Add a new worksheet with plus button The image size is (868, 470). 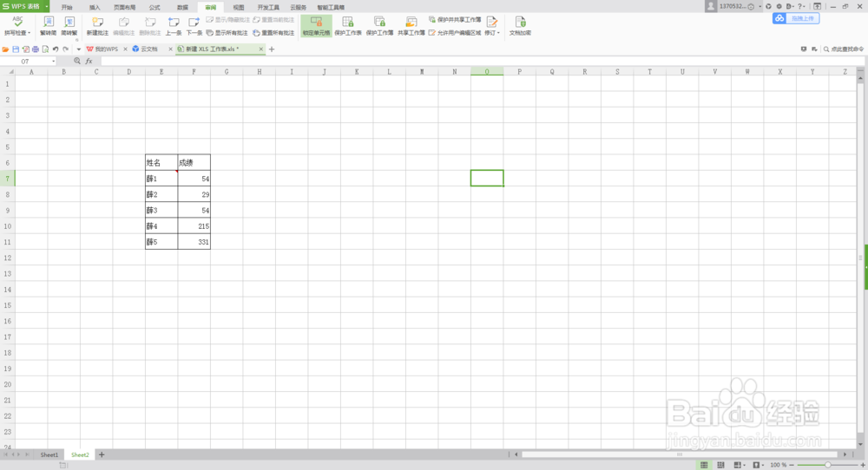click(102, 454)
